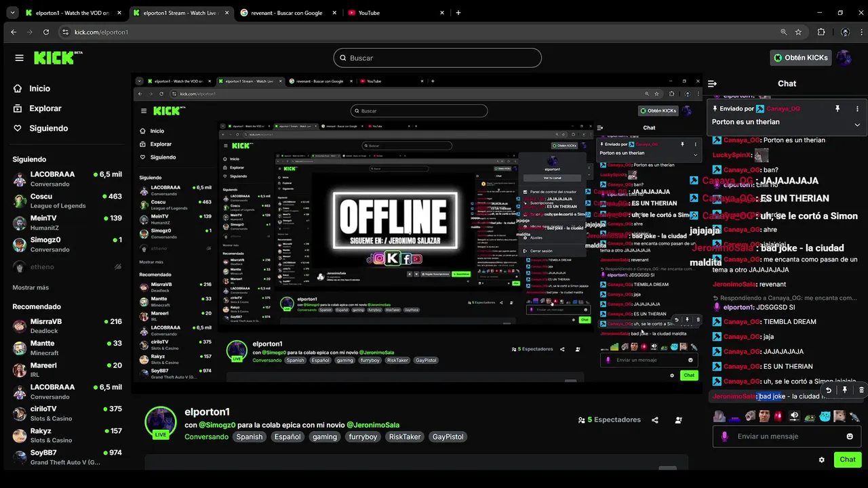This screenshot has width=868, height=488.
Task: Click the elporton1 streamer avatar with LIVE badge
Action: [161, 423]
